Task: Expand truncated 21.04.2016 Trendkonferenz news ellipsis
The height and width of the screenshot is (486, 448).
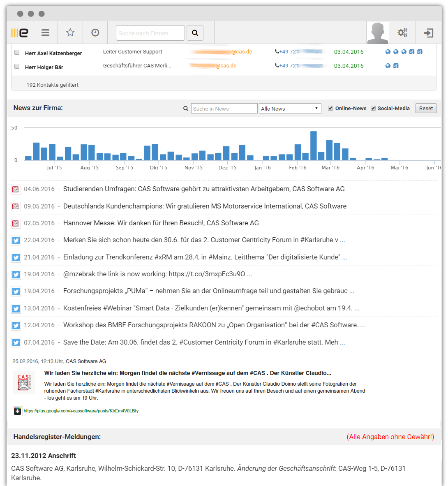Action: pyautogui.click(x=344, y=257)
